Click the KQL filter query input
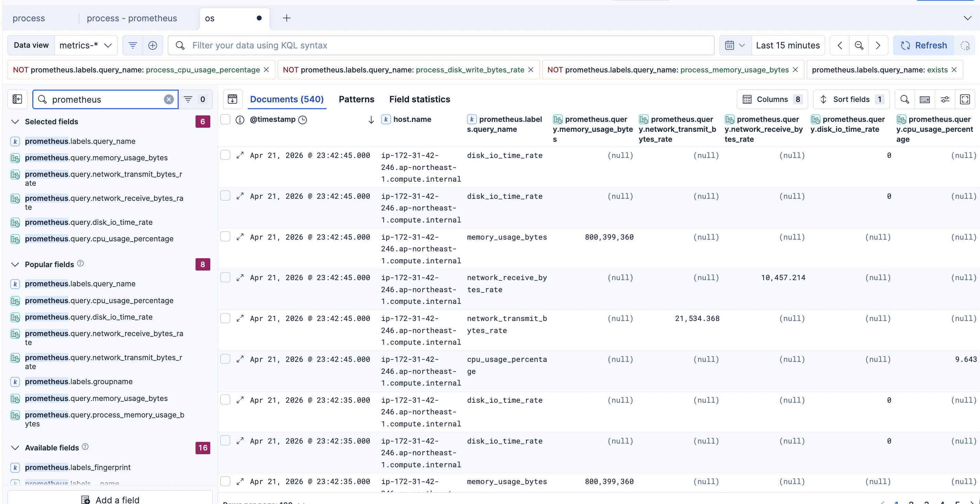The height and width of the screenshot is (504, 980). [x=441, y=46]
